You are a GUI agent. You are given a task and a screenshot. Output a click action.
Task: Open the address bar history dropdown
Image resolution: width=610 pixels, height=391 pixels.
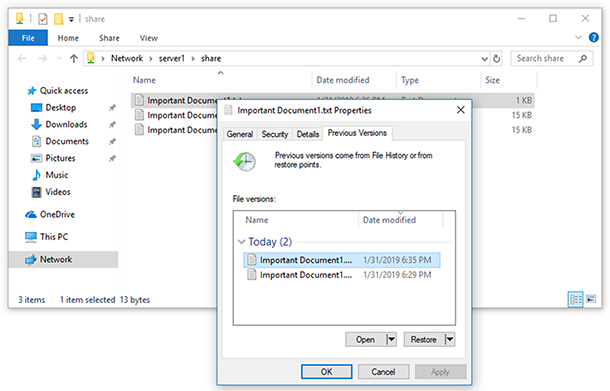484,59
